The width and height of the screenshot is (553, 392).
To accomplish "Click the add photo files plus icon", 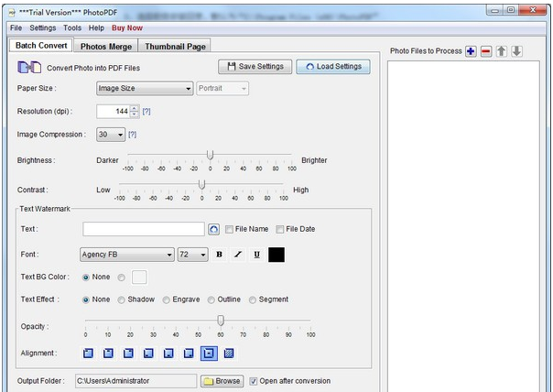I will tap(471, 50).
